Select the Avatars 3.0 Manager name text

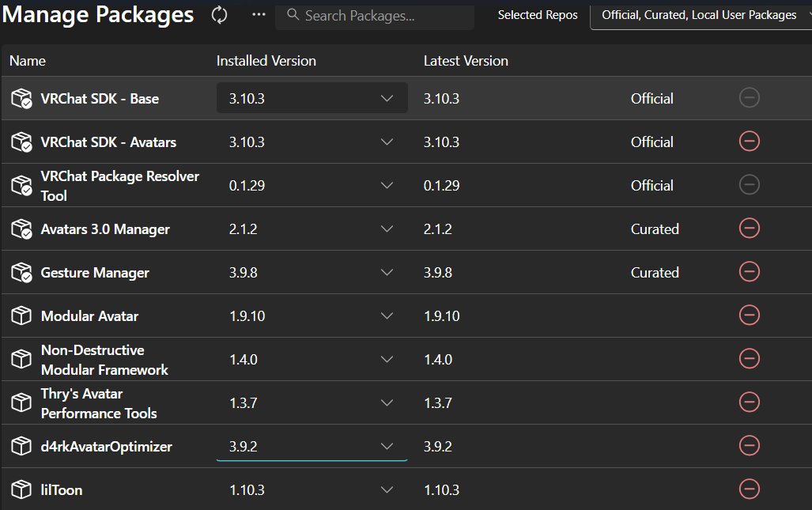tap(105, 229)
